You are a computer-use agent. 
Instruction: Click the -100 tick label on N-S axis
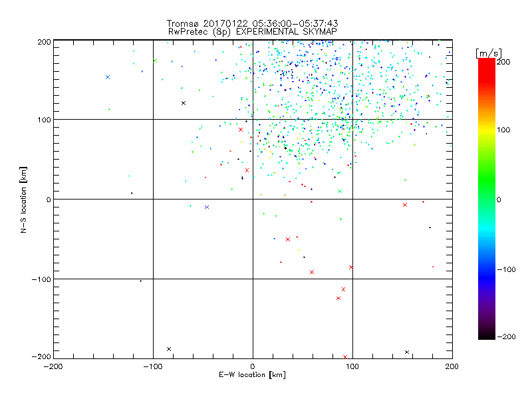point(41,279)
